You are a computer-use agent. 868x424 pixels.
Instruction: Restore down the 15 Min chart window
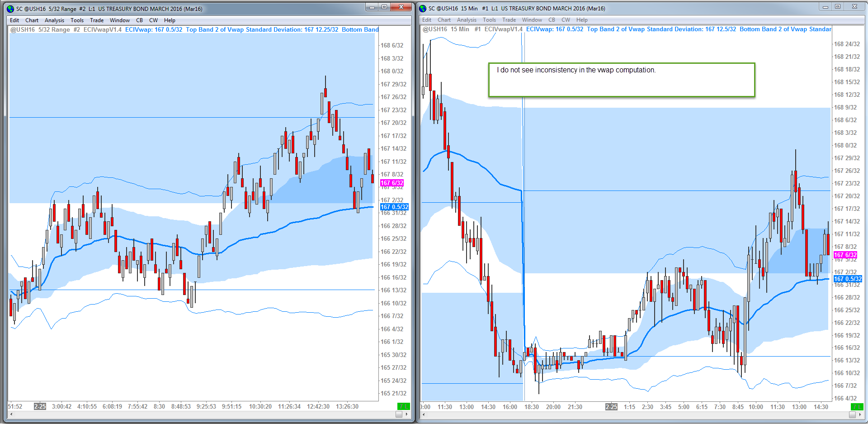[x=838, y=7]
